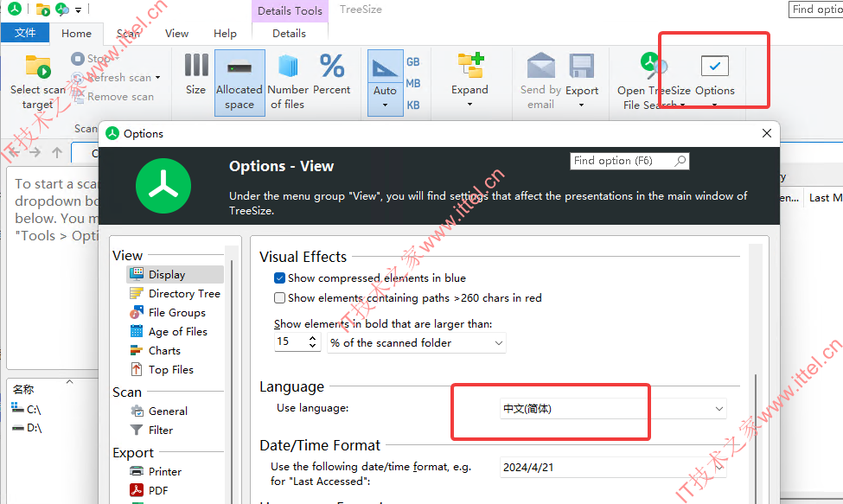Click the Remove scan icon

[78, 96]
